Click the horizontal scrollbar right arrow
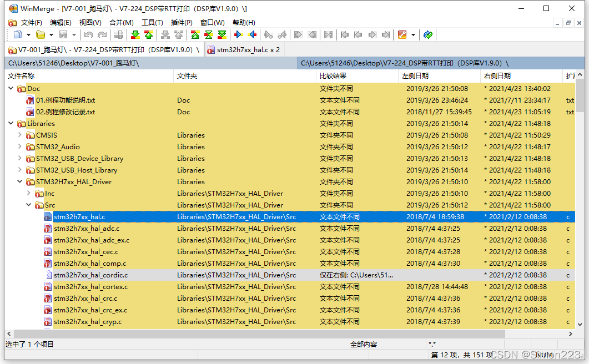589x364 pixels. 571,333
